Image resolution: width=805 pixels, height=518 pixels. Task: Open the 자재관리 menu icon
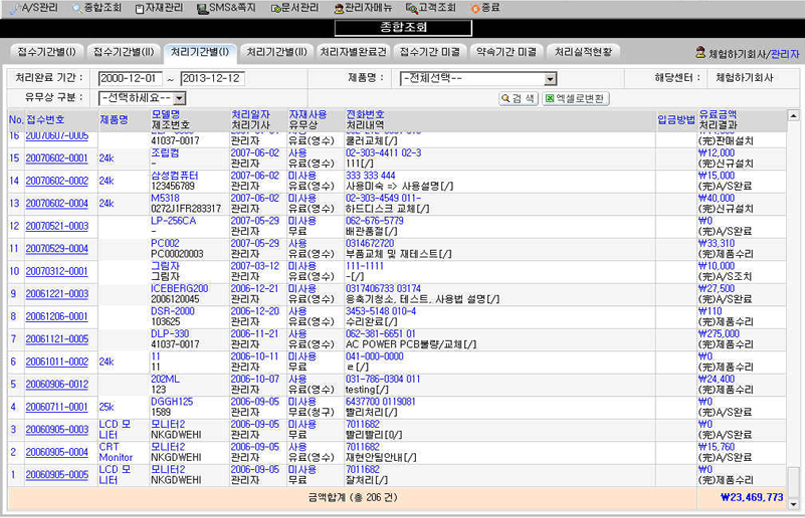(139, 8)
